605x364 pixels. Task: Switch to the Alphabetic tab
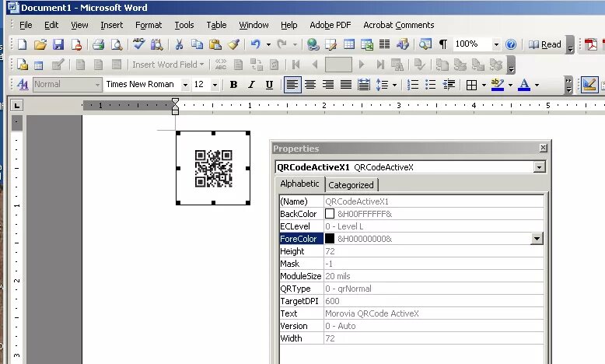click(300, 184)
